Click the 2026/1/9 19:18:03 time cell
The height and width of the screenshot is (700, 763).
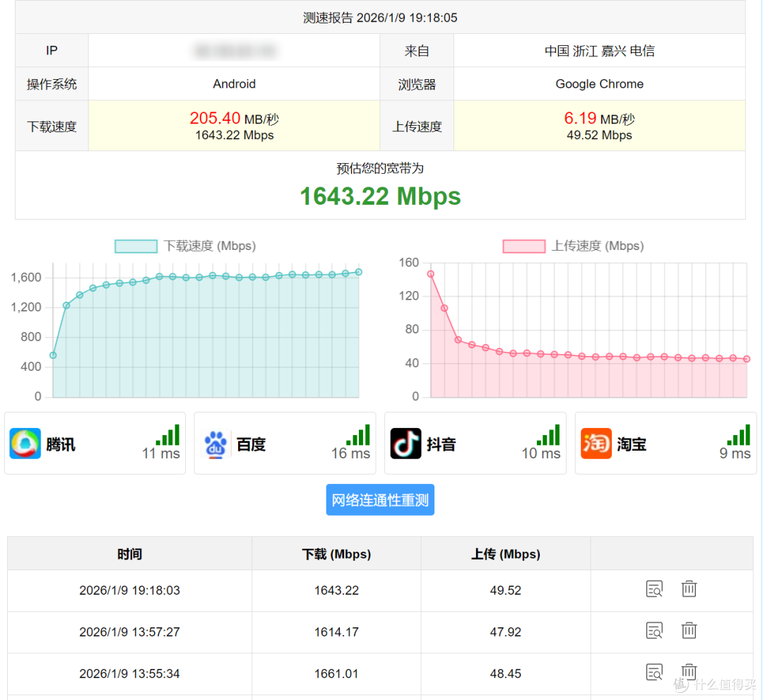point(129,591)
